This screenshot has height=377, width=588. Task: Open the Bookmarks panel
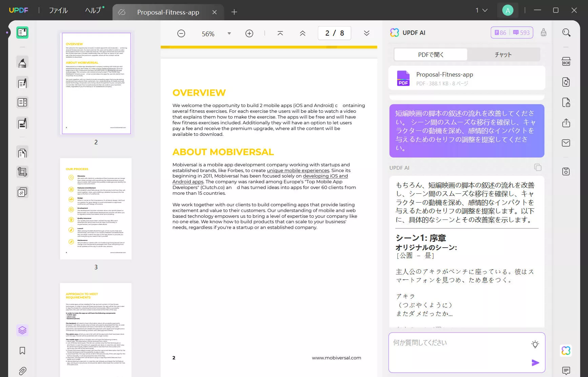(22, 351)
